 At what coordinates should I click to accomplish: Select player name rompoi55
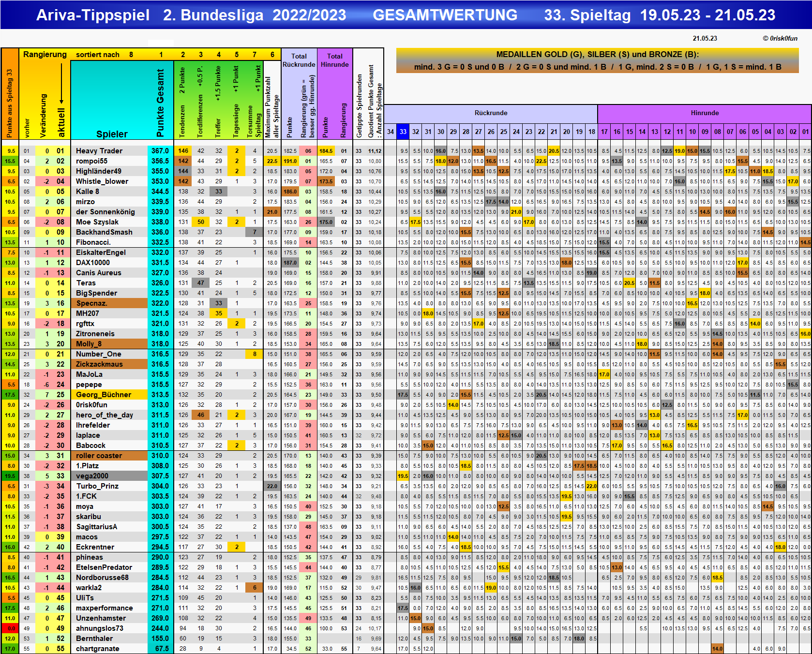pyautogui.click(x=91, y=161)
